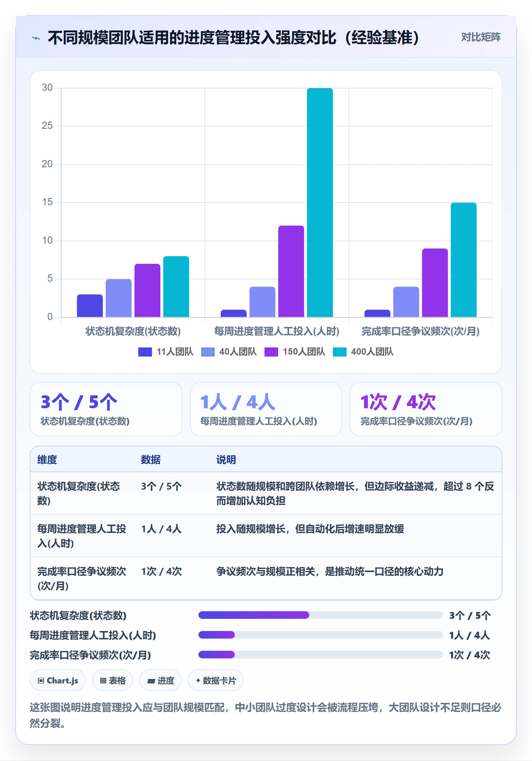532x761 pixels.
Task: Click table data cell 1人 / 4人
Action: [x=161, y=529]
